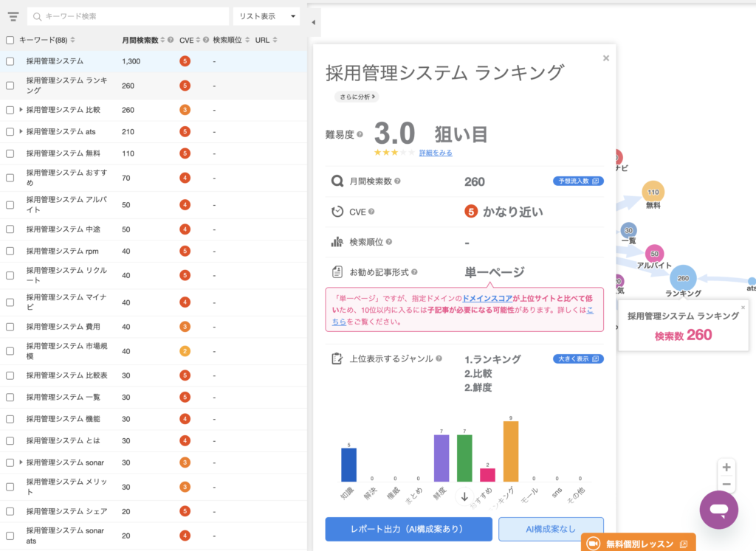Expand the 採用管理システム 比較 row
This screenshot has height=551, width=756.
click(x=21, y=110)
